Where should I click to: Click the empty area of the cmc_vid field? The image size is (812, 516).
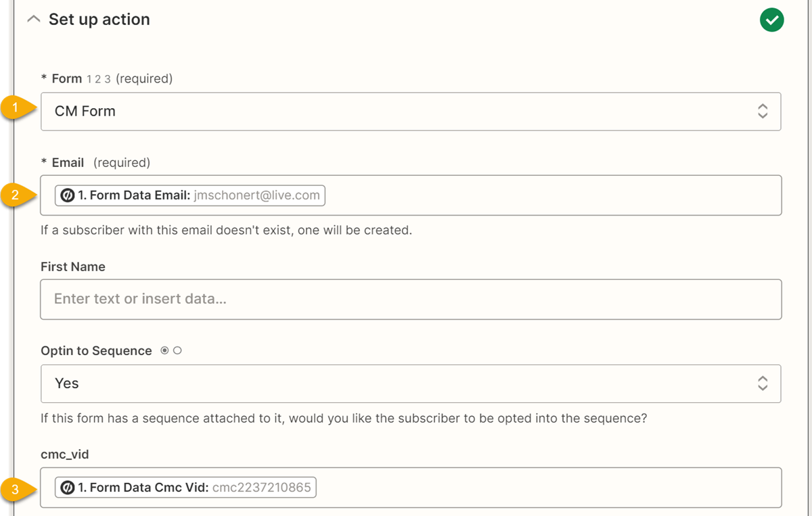click(x=541, y=488)
